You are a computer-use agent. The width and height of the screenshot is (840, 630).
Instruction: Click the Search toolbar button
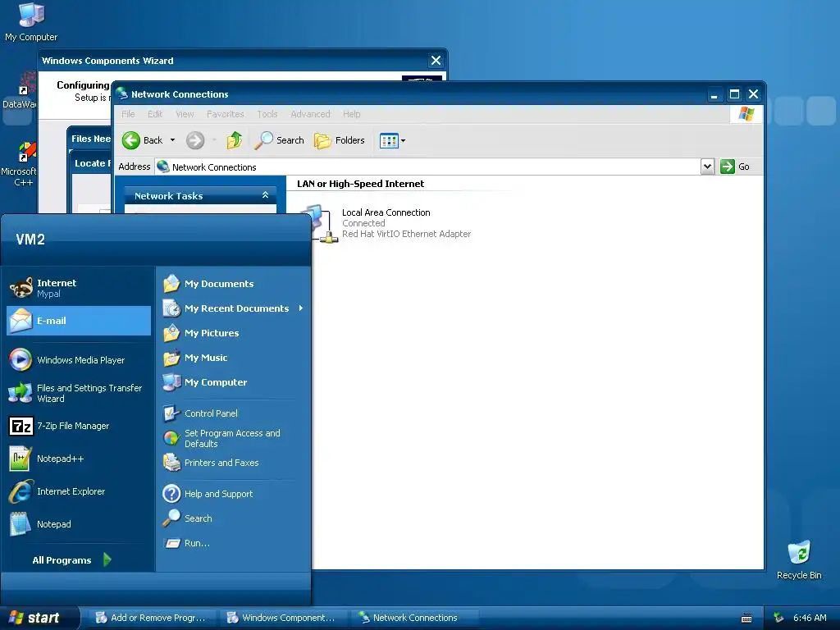pyautogui.click(x=279, y=140)
